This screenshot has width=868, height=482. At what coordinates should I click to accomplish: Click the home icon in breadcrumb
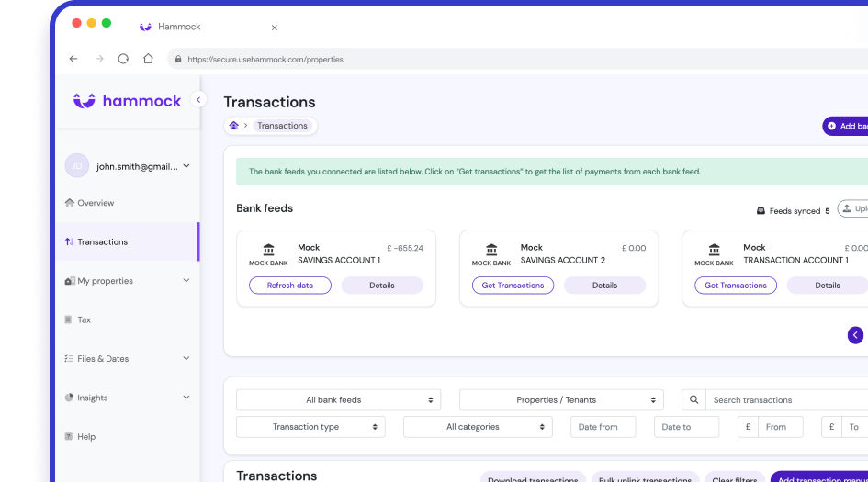click(x=234, y=126)
